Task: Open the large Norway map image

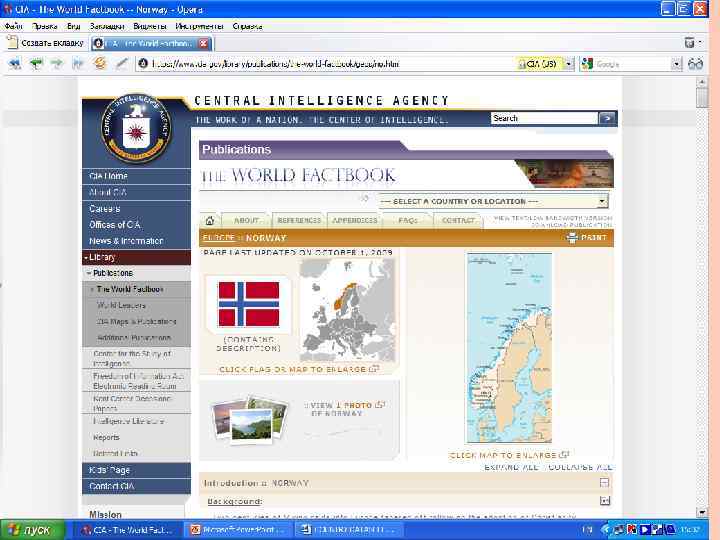Action: tap(509, 348)
